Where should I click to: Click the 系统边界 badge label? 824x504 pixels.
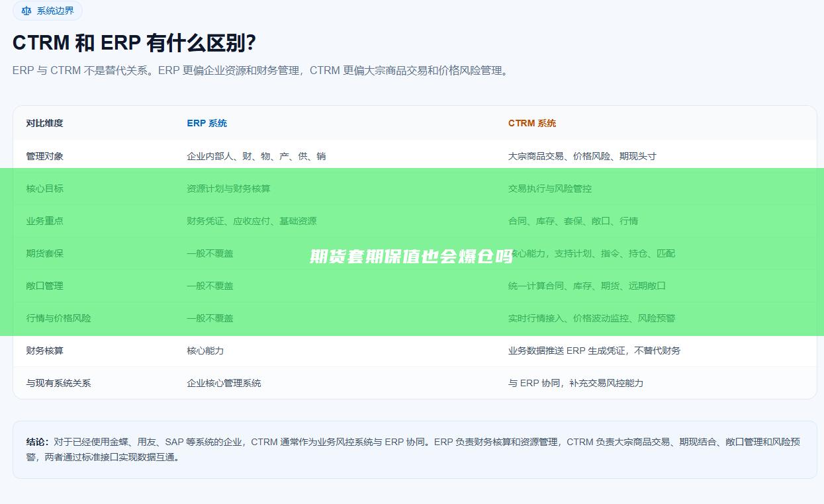point(56,11)
